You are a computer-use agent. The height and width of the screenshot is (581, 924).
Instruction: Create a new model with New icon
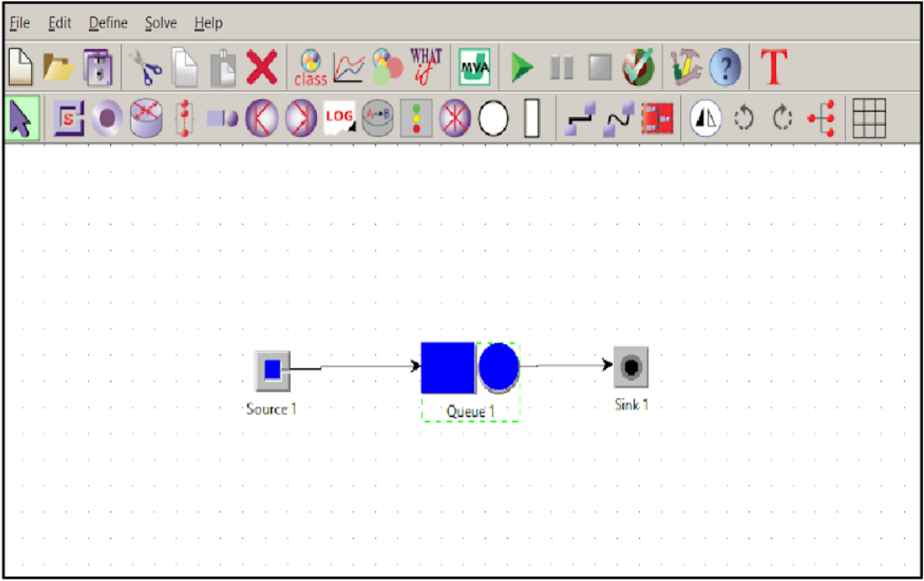click(x=20, y=68)
